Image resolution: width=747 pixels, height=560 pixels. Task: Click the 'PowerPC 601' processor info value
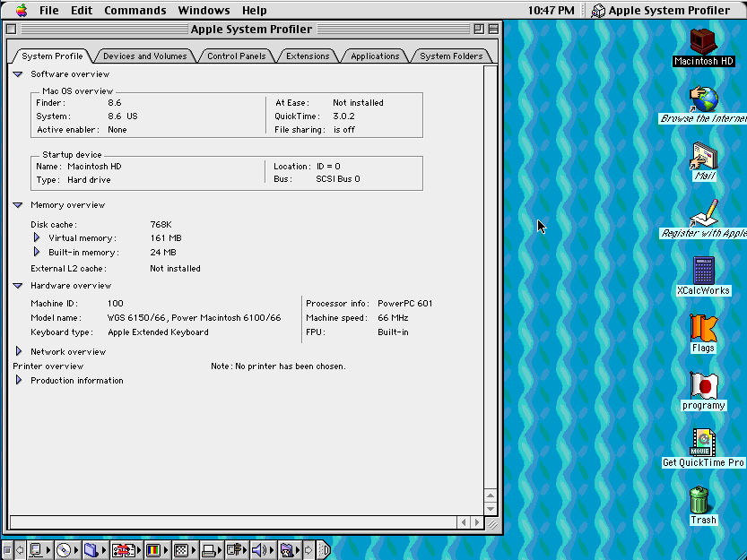click(405, 304)
